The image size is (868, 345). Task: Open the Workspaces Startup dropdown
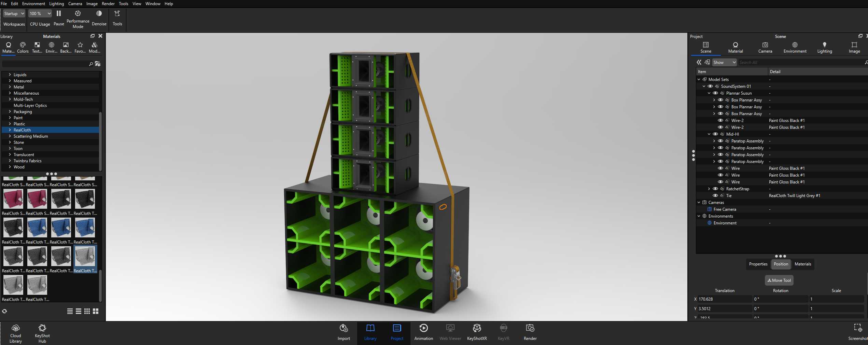14,14
